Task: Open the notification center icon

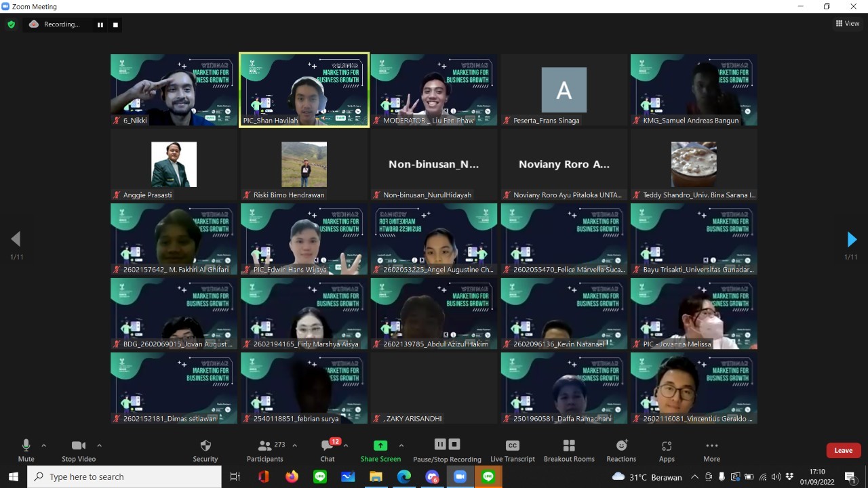Action: (850, 476)
